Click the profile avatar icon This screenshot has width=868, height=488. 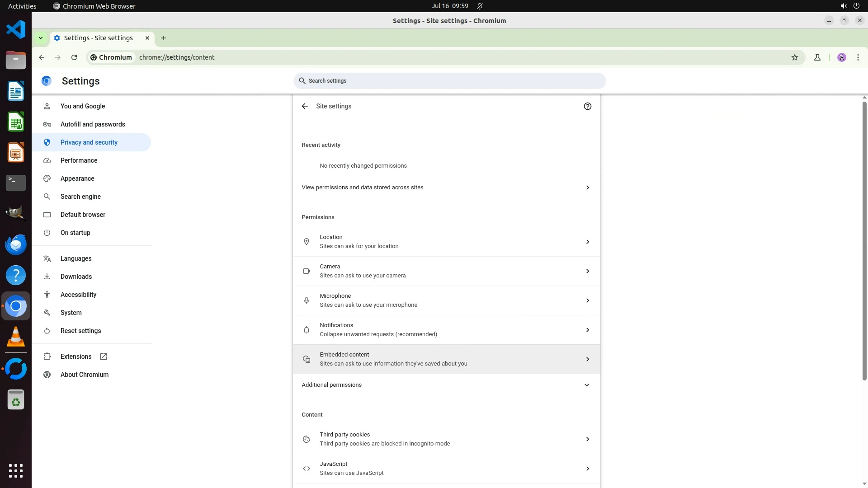[x=841, y=57]
